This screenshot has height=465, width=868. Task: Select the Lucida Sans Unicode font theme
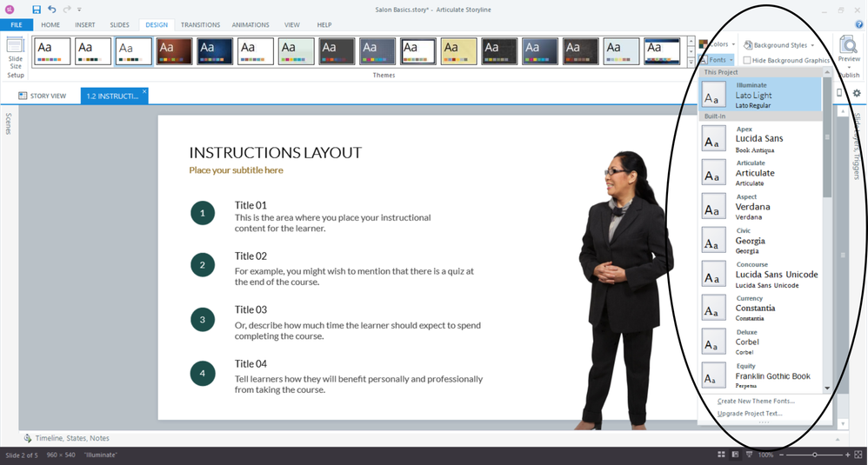(x=761, y=275)
